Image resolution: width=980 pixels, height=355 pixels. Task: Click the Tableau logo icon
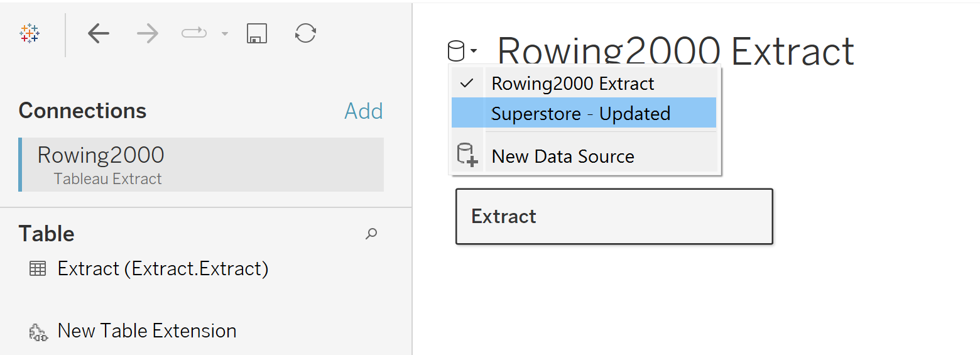point(30,33)
